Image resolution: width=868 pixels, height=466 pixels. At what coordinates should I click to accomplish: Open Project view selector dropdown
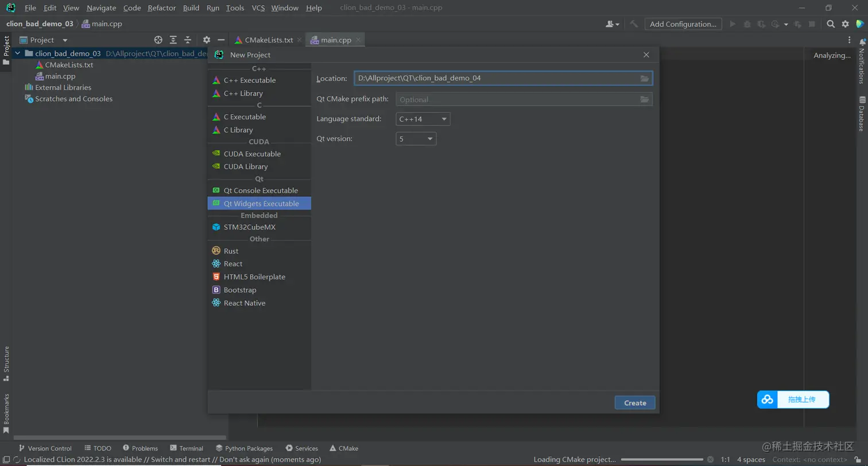click(44, 40)
